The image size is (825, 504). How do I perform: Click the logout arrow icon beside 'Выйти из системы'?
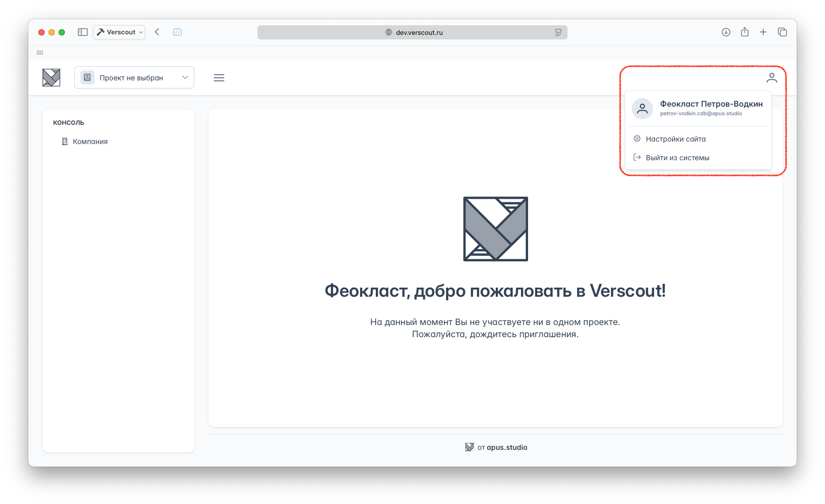pyautogui.click(x=637, y=157)
